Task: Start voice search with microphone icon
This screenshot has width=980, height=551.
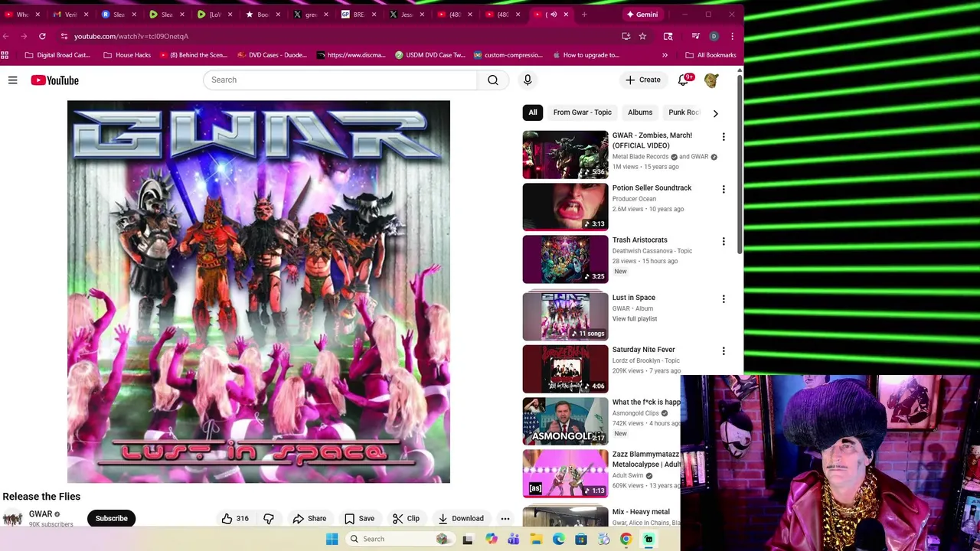Action: 528,80
